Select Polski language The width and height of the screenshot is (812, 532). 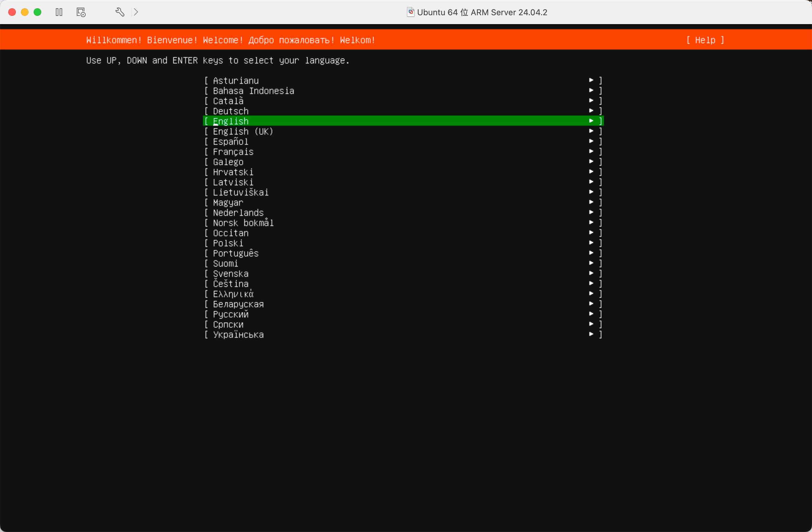click(403, 243)
